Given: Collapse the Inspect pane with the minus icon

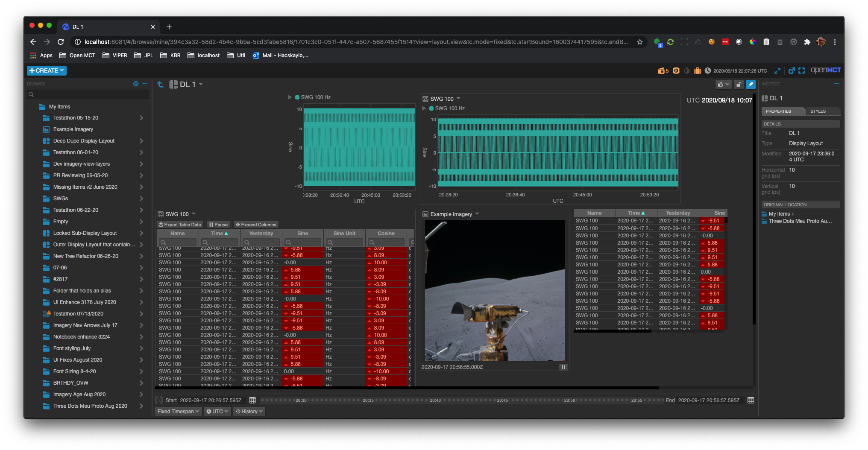Looking at the screenshot, I should click(x=836, y=84).
